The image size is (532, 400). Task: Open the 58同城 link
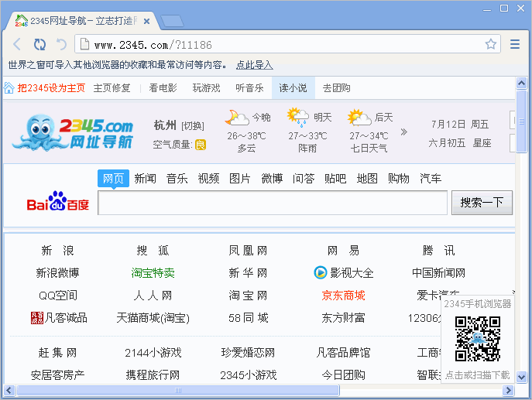click(x=249, y=318)
